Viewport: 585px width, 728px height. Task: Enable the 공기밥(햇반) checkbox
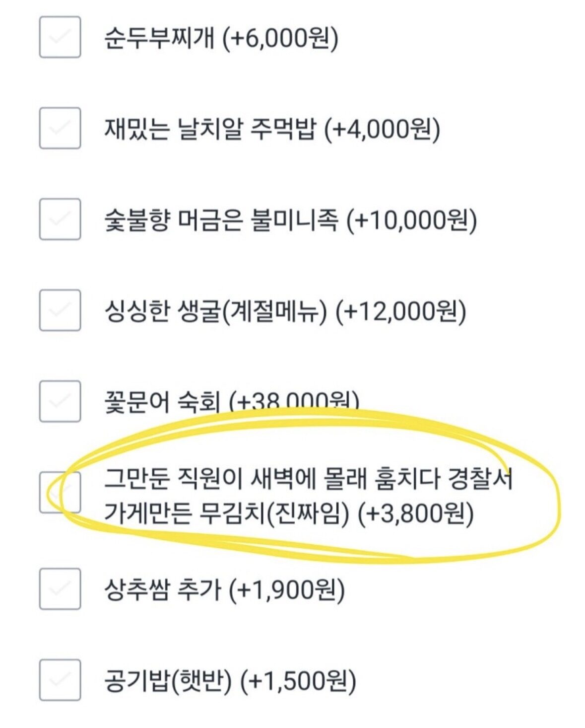60,680
